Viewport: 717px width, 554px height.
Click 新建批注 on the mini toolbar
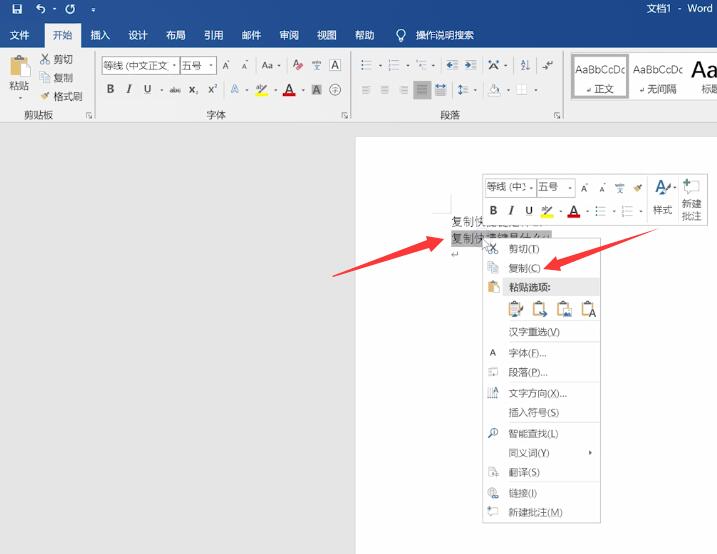coord(691,200)
